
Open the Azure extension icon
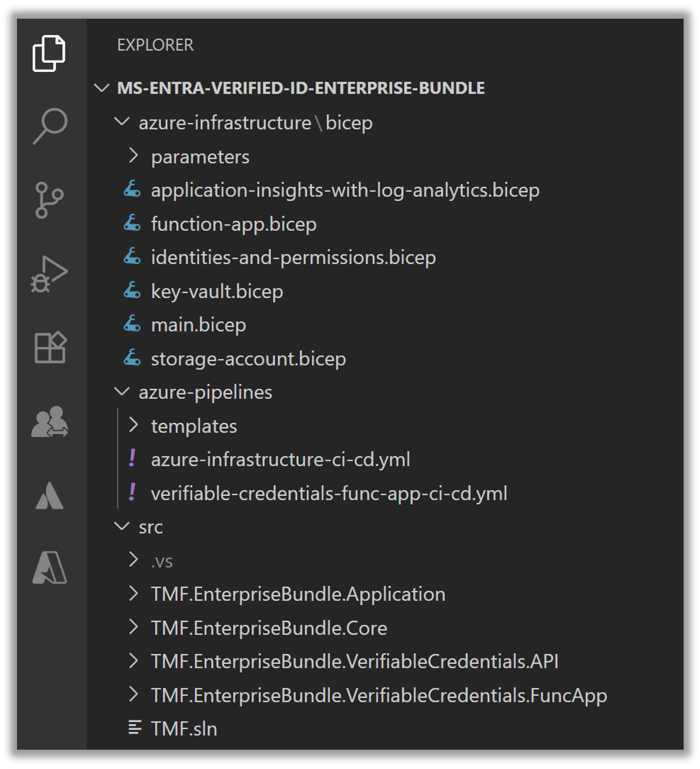pyautogui.click(x=50, y=568)
